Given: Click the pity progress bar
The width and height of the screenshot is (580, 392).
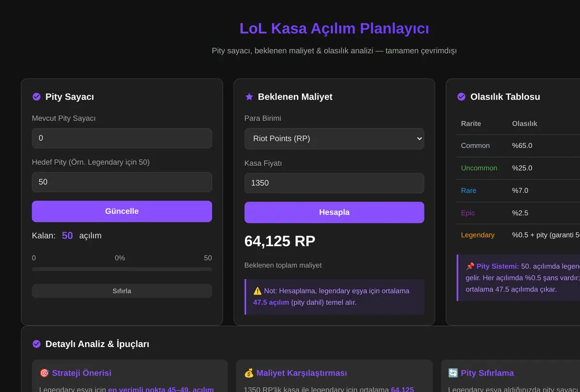Looking at the screenshot, I should 122,269.
